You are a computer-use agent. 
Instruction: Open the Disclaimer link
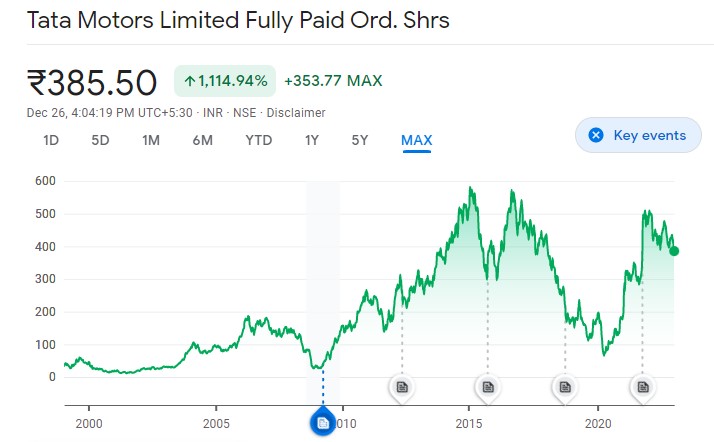[x=295, y=113]
